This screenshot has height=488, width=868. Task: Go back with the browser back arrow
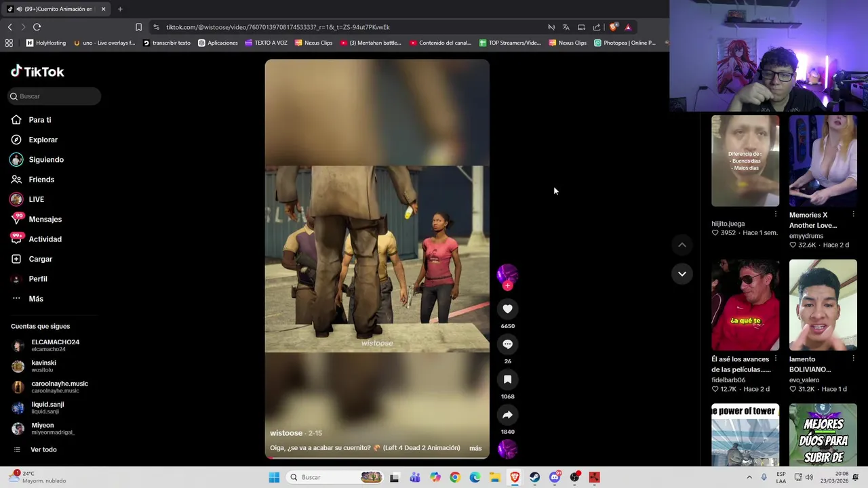[x=9, y=27]
